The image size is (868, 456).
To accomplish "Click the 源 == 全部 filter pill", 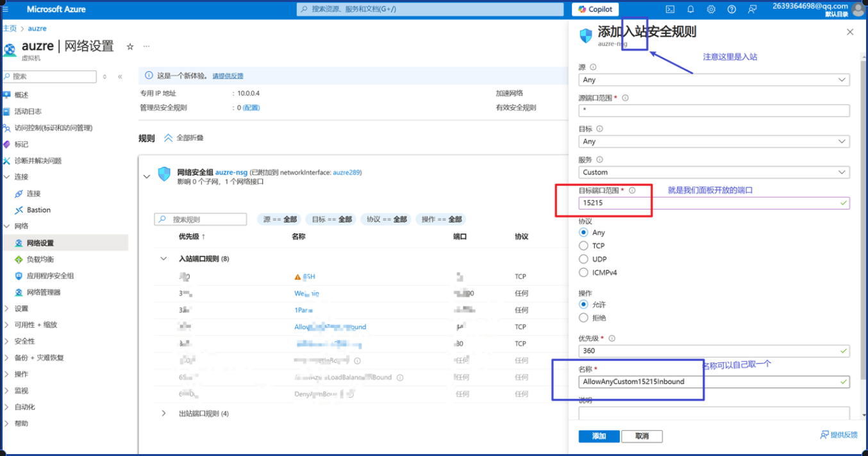I will [280, 219].
